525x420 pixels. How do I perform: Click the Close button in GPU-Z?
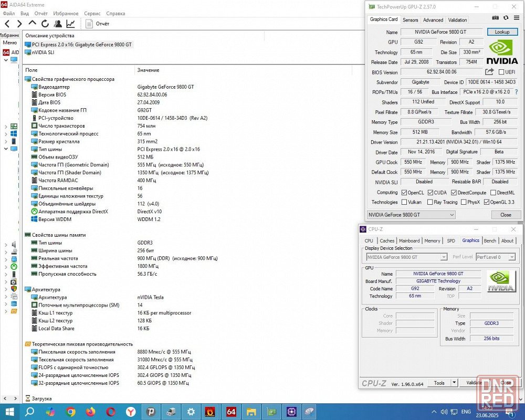(x=506, y=215)
